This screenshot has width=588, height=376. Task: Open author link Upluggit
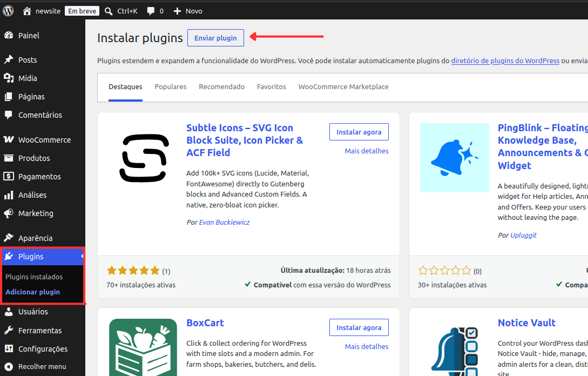click(524, 236)
